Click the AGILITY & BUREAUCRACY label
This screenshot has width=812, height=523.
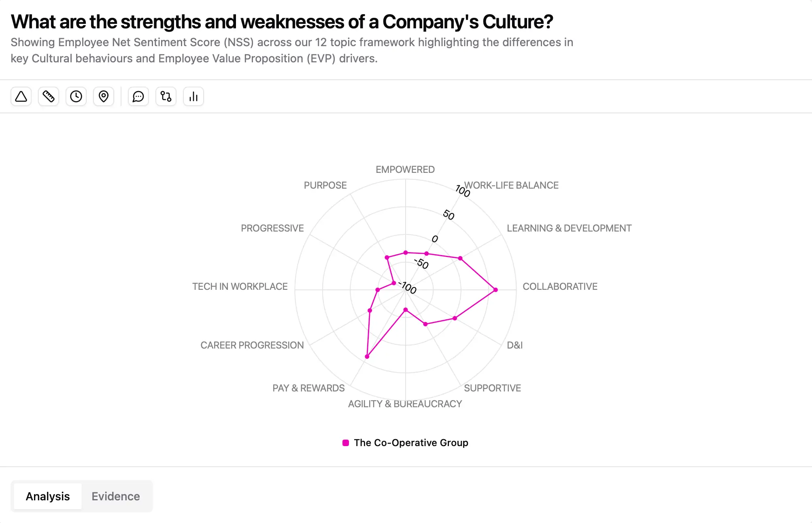405,404
